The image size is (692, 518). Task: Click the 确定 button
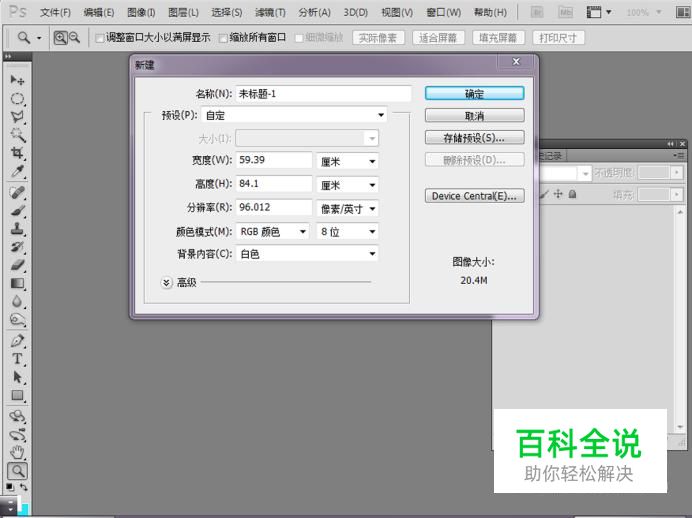(474, 94)
